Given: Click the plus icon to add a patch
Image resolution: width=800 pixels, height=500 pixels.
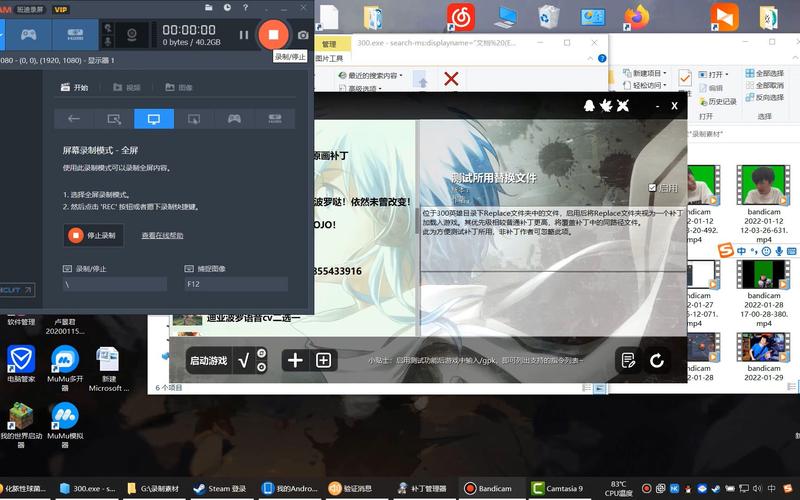Looking at the screenshot, I should click(294, 360).
